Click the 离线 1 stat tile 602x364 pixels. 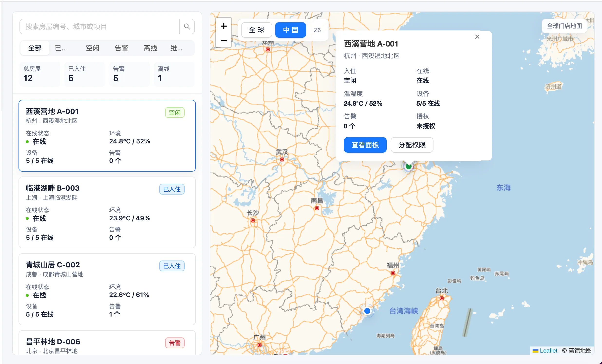[x=174, y=74]
